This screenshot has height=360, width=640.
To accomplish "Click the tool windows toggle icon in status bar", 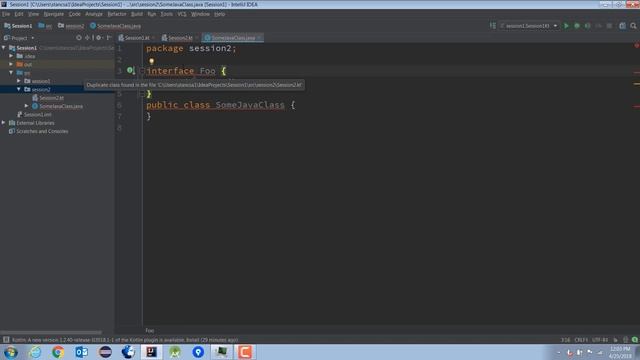I will pyautogui.click(x=6, y=339).
